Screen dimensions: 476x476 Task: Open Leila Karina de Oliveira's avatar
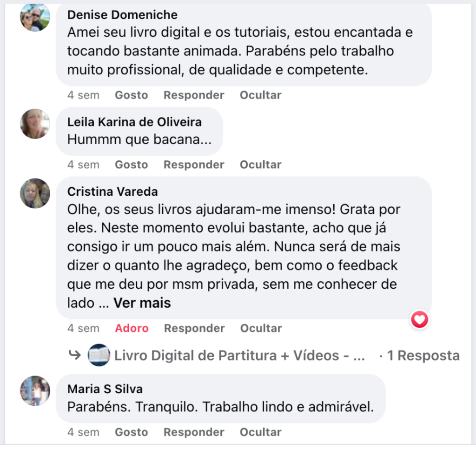(35, 124)
